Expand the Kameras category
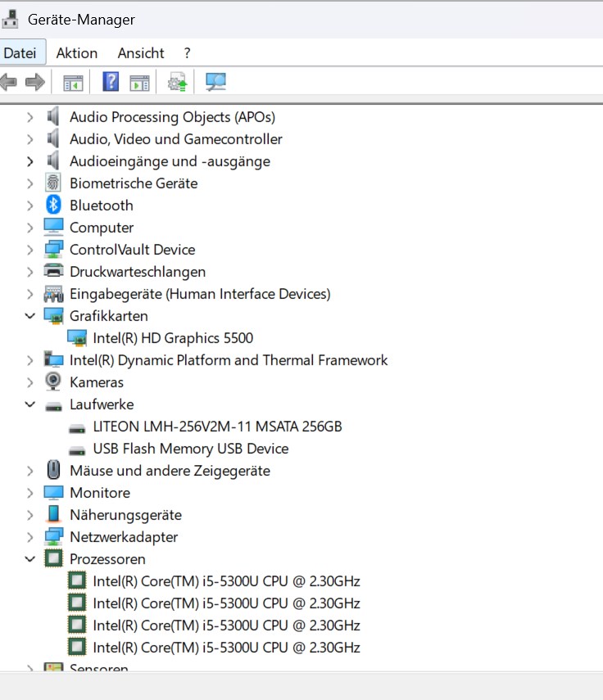This screenshot has width=603, height=700. coord(30,382)
